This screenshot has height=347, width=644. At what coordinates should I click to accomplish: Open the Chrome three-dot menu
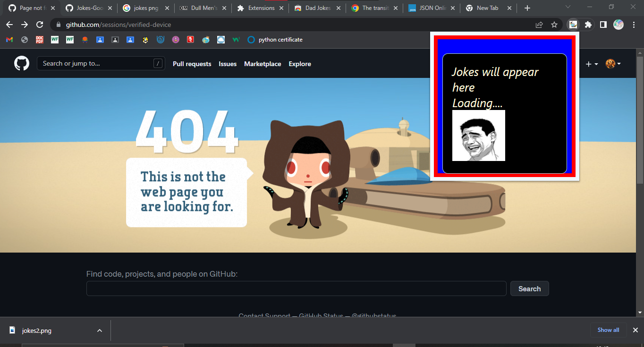(634, 25)
